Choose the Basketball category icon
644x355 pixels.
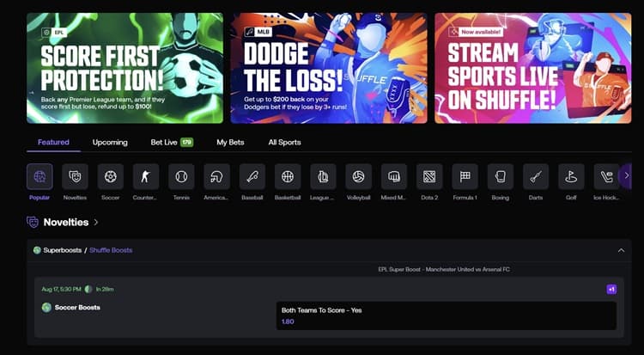point(288,176)
